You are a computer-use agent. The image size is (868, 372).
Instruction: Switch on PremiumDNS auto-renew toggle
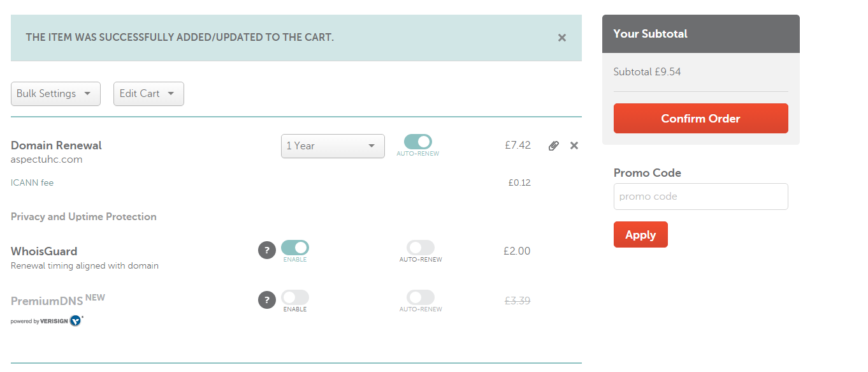[421, 297]
